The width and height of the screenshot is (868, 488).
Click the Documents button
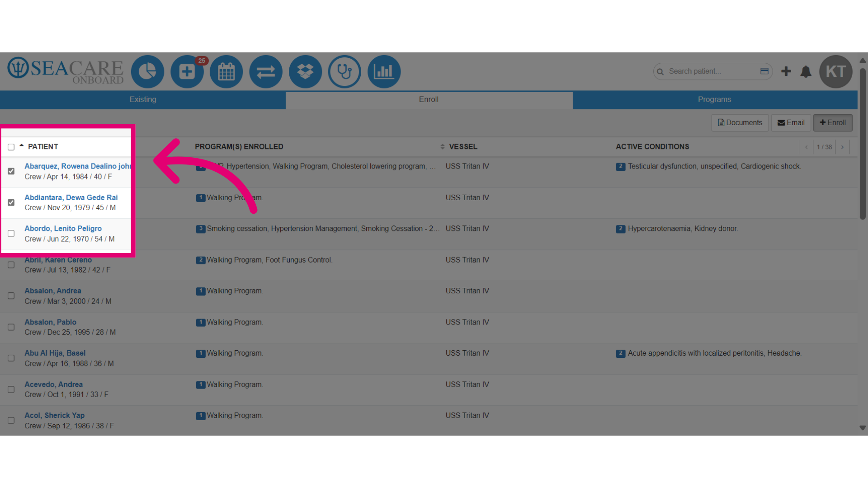[740, 123]
